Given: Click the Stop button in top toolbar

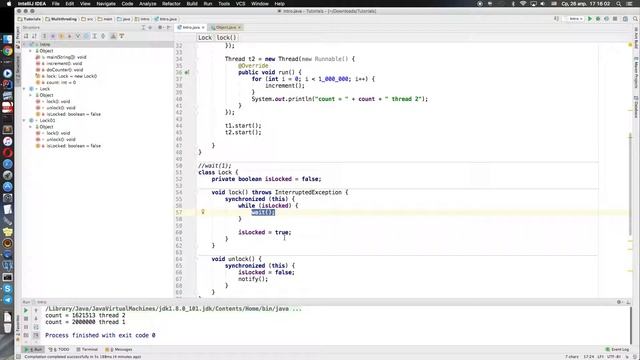Looking at the screenshot, I should [x=615, y=19].
